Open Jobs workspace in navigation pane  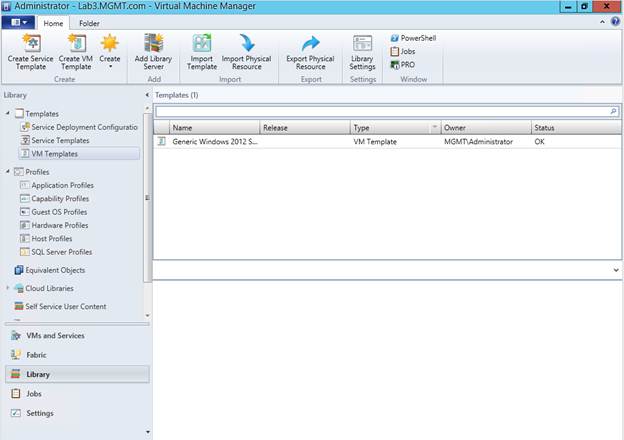point(77,393)
